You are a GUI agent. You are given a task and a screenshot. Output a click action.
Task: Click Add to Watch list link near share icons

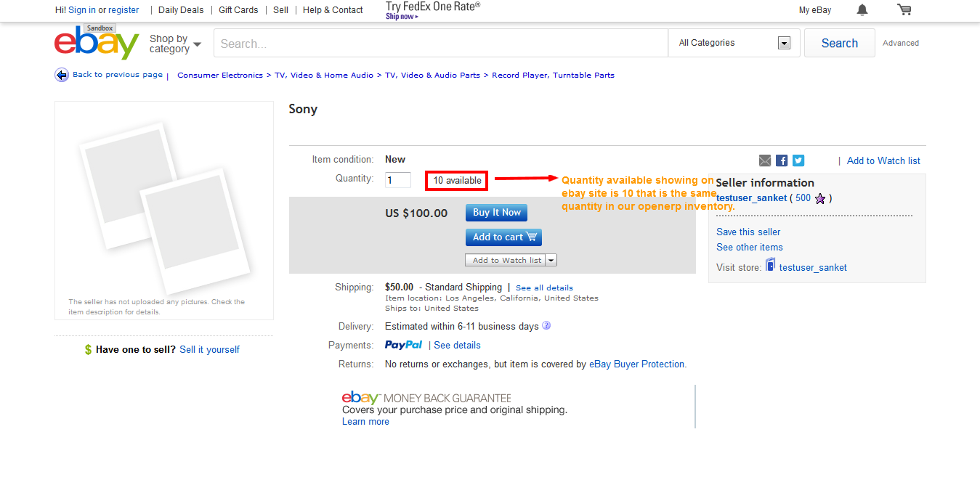(x=883, y=160)
